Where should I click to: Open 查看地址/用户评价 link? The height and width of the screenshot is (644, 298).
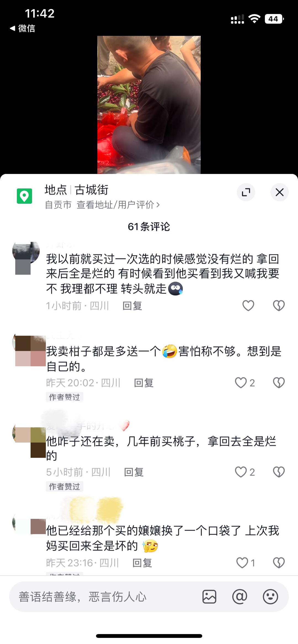(x=118, y=205)
